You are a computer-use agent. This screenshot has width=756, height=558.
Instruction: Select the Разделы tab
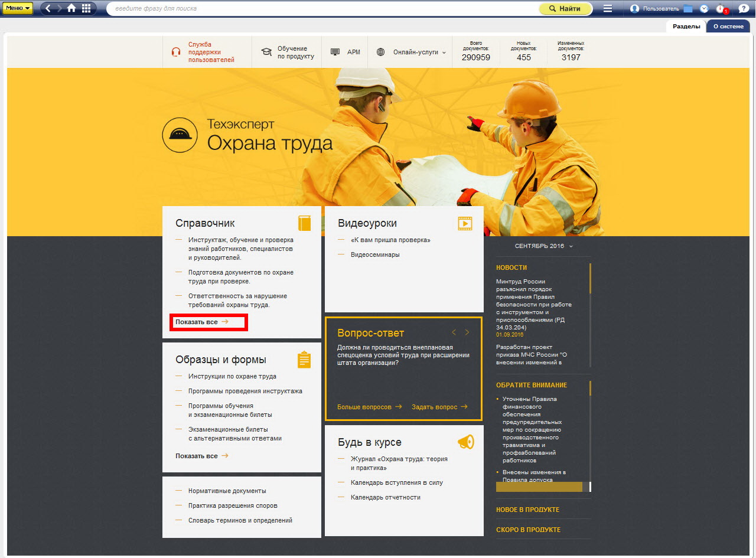tap(686, 26)
